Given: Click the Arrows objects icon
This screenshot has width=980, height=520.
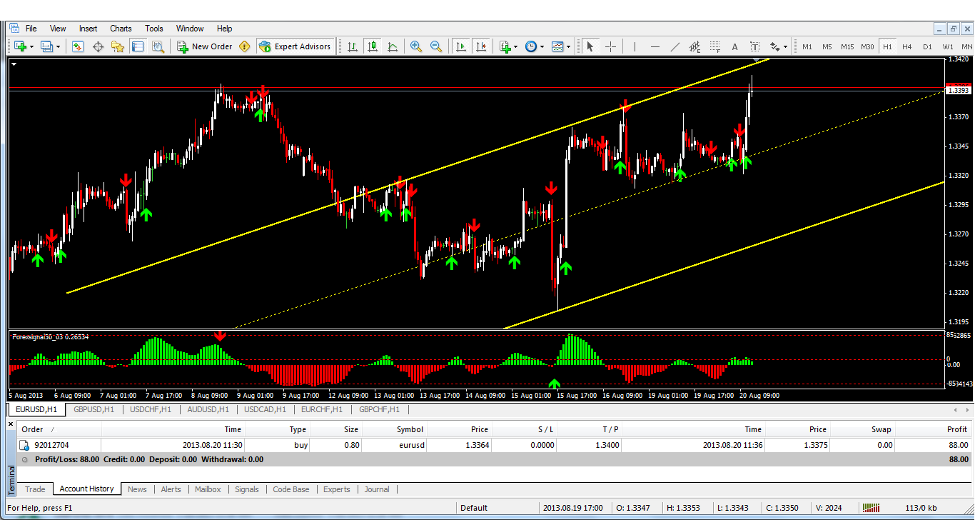Looking at the screenshot, I should tap(775, 46).
